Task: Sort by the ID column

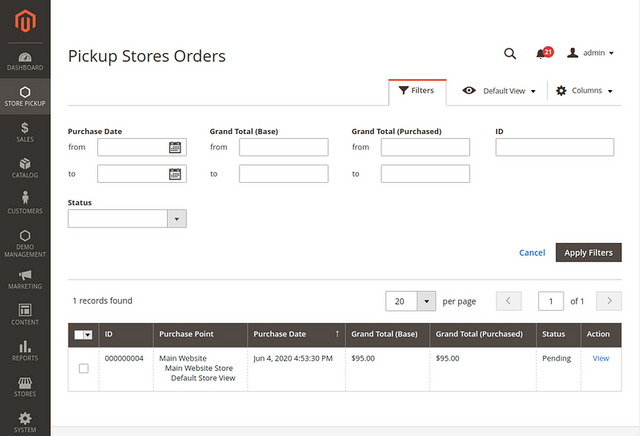Action: coord(126,334)
